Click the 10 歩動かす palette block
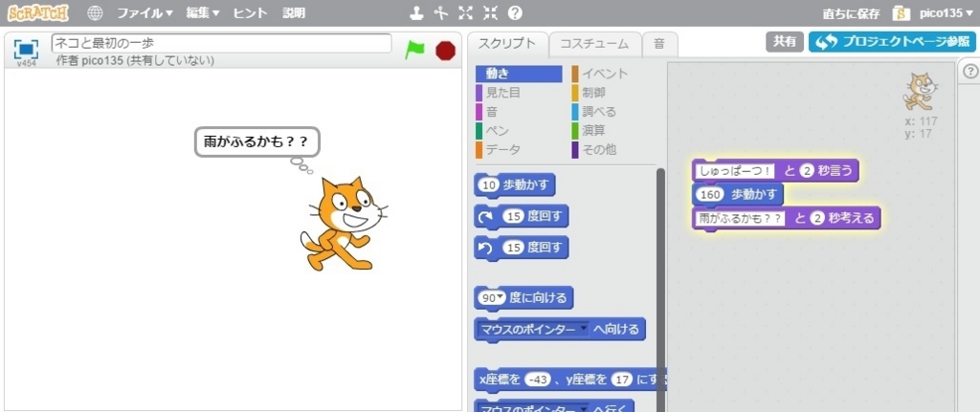 coord(515,185)
